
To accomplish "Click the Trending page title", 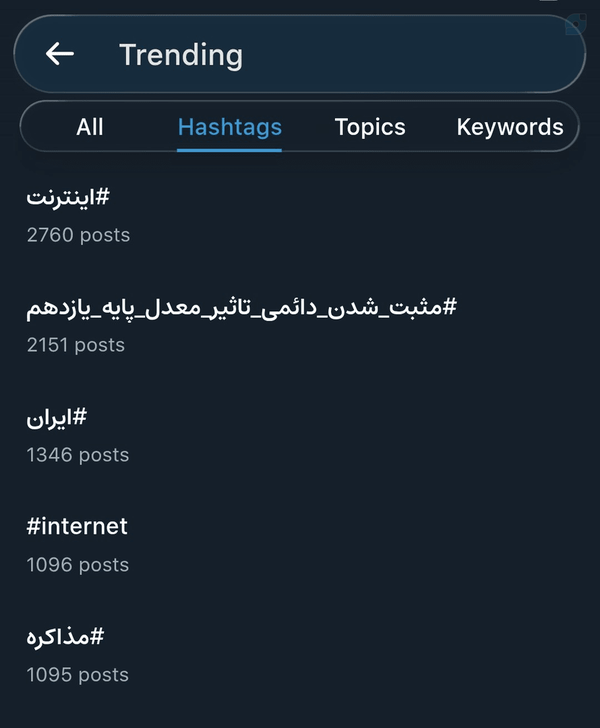I will point(181,55).
